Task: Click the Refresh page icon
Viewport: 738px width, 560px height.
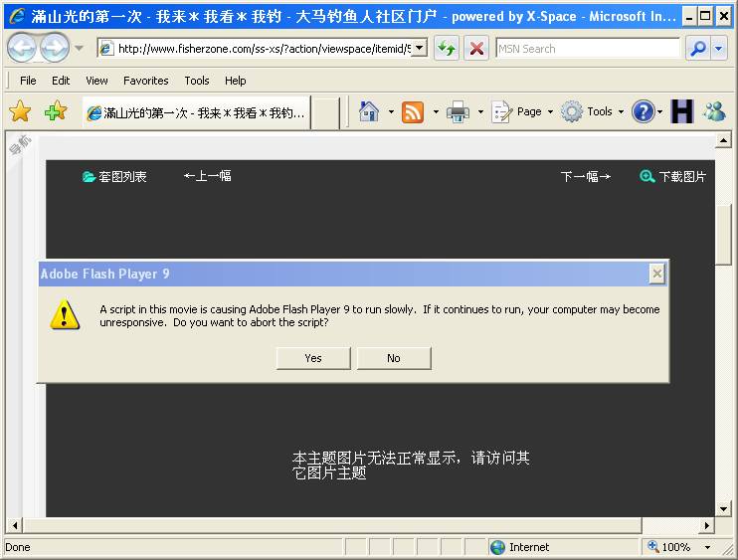Action: point(446,48)
